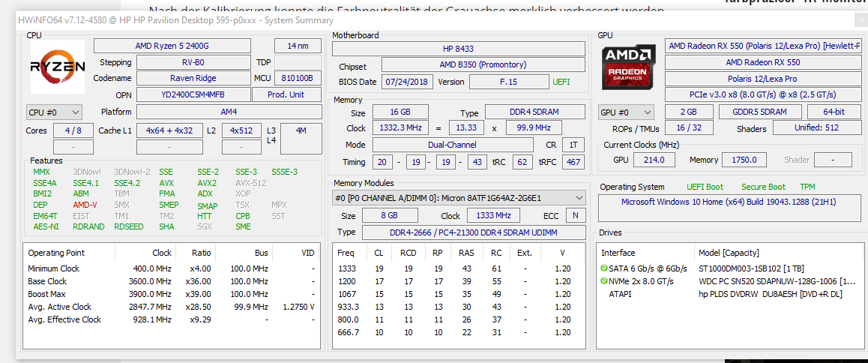Click the Unified: 512 shaders field
The width and height of the screenshot is (868, 363).
point(817,128)
